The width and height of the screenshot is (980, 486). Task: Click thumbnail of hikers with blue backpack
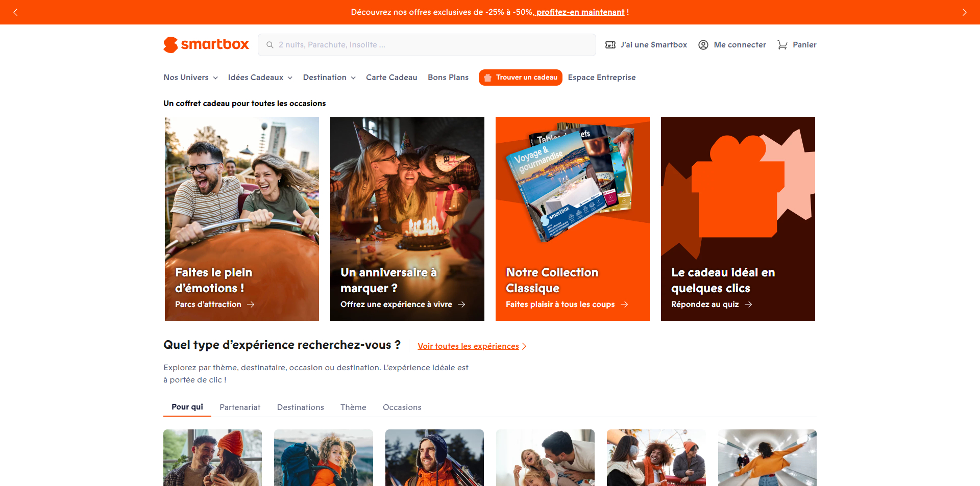324,457
